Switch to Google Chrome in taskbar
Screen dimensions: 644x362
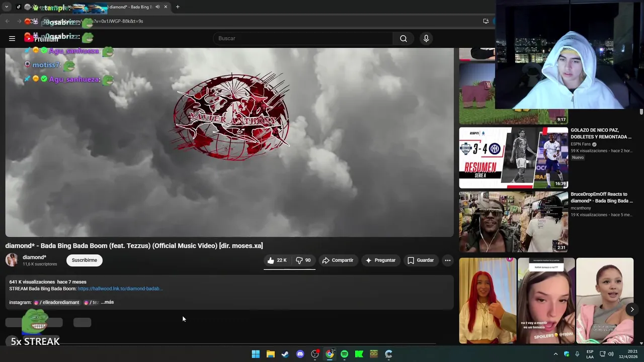tap(330, 354)
